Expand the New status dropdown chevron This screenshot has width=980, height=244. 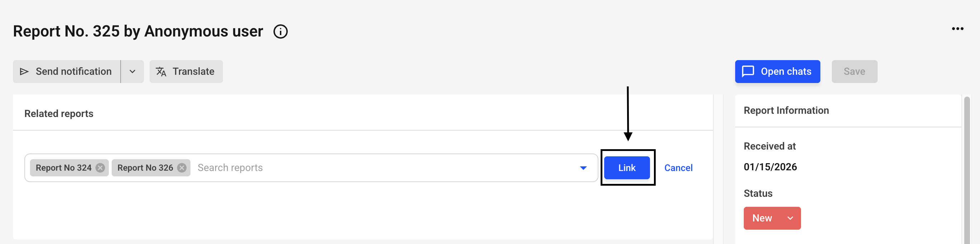[790, 218]
